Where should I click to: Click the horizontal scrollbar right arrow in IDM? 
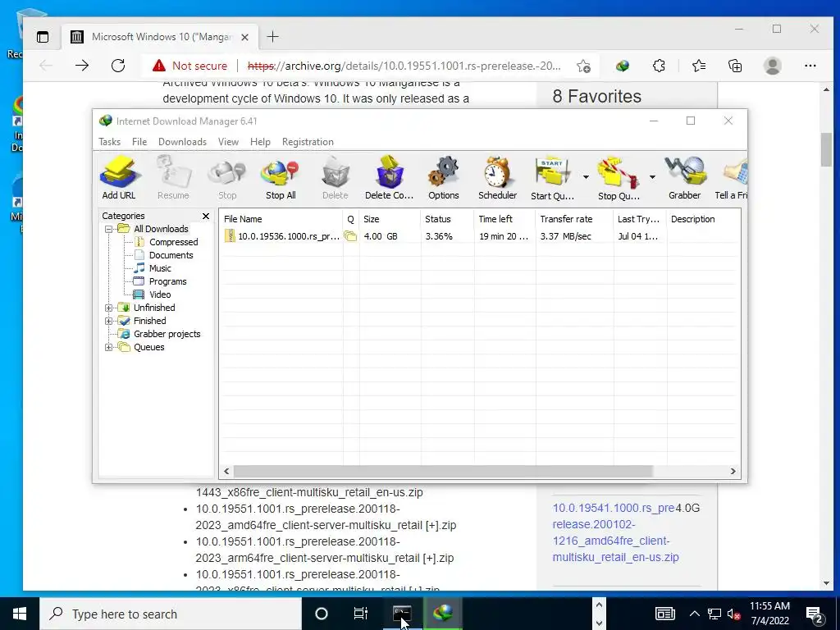733,472
